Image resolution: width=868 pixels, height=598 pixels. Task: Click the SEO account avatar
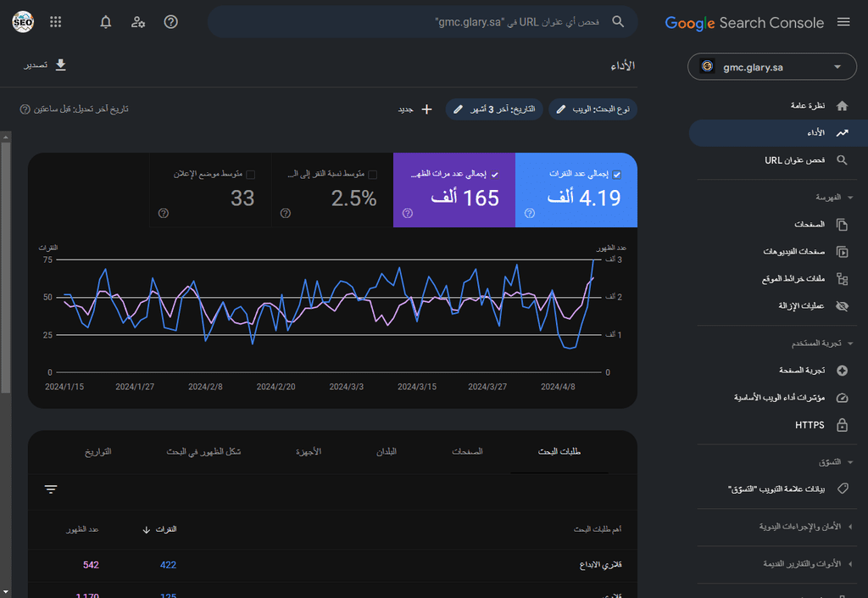[23, 22]
